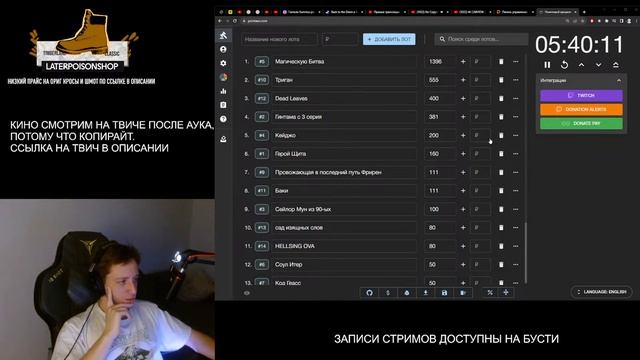Click the #14 badge of HELLSING OVA
Viewport: 640px width, 360px height.
pyautogui.click(x=262, y=246)
